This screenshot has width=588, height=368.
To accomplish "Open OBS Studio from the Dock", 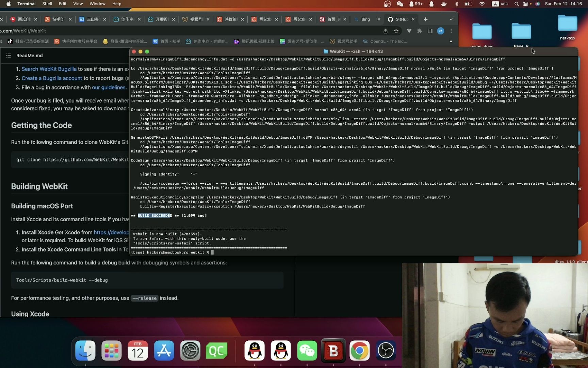I will (386, 350).
